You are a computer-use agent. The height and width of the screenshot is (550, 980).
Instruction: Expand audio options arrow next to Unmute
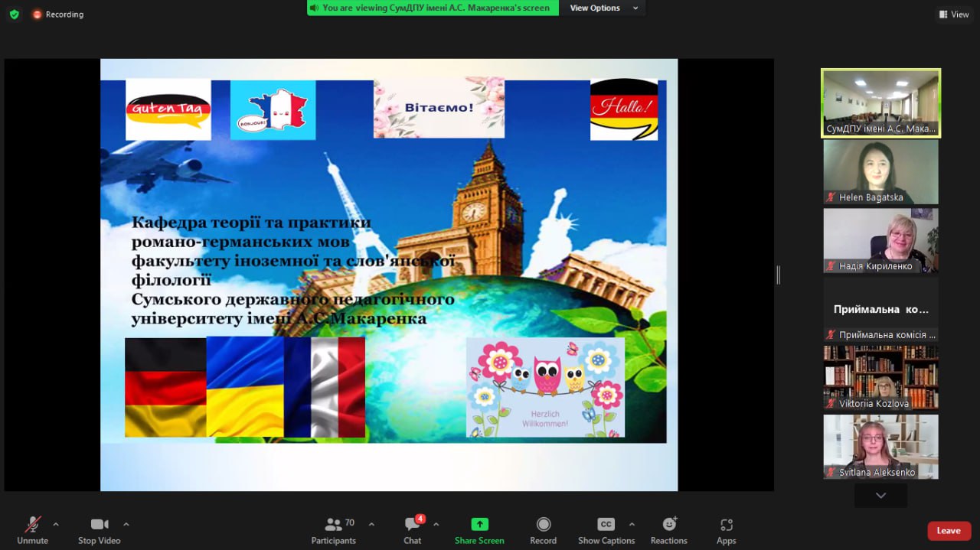(55, 524)
